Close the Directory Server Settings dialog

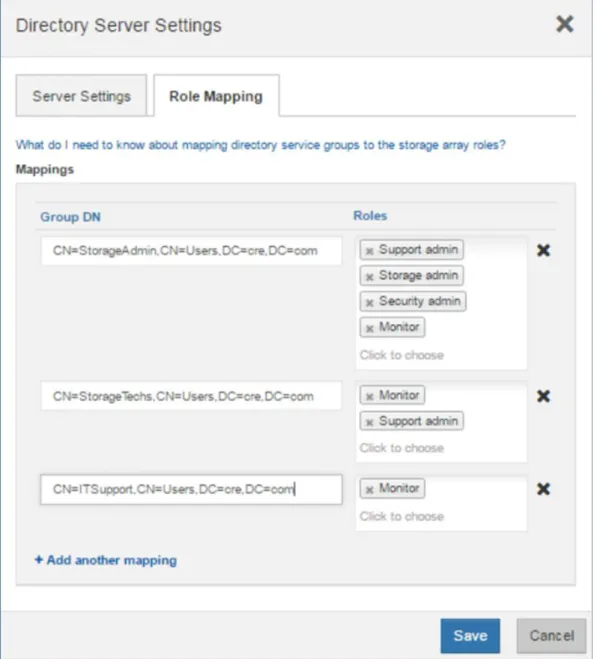565,24
